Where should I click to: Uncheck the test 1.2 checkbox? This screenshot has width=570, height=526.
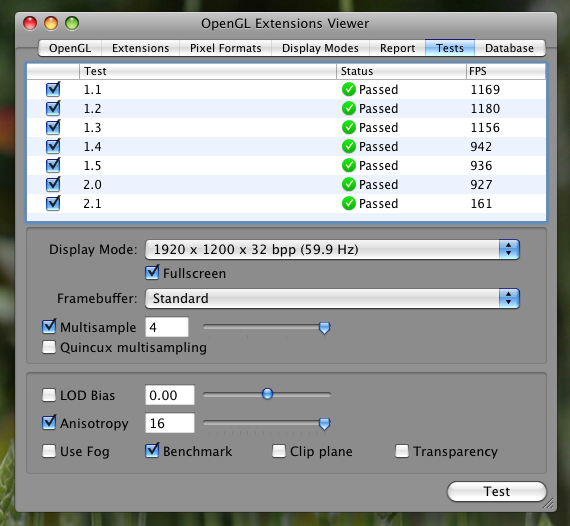[53, 108]
